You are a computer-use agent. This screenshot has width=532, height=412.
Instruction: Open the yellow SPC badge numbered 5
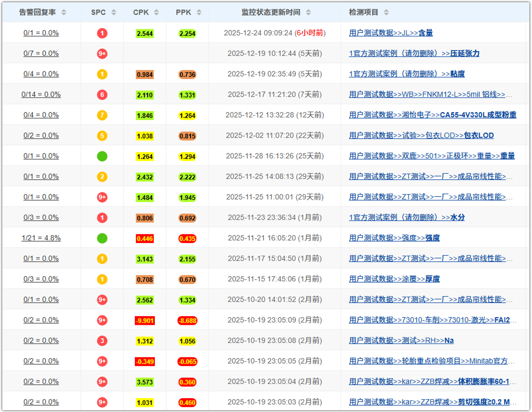coord(102,136)
